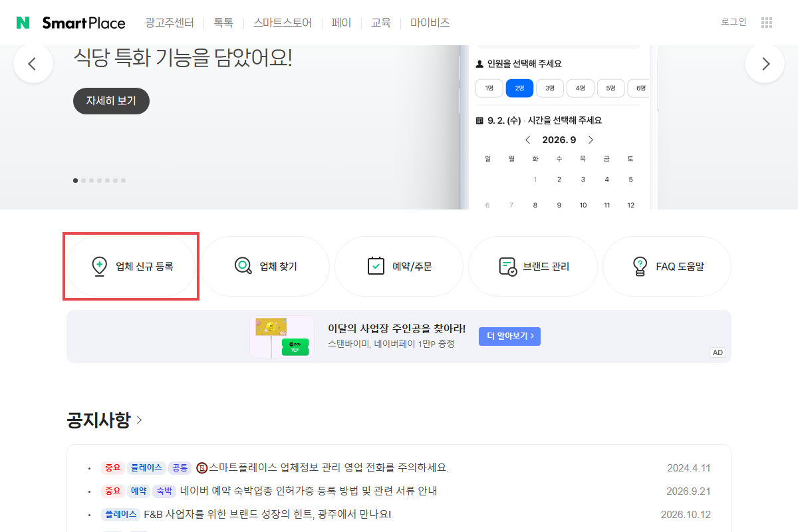Screen dimensions: 798x532
Task: Click 공통 tag in first notice
Action: tap(180, 468)
